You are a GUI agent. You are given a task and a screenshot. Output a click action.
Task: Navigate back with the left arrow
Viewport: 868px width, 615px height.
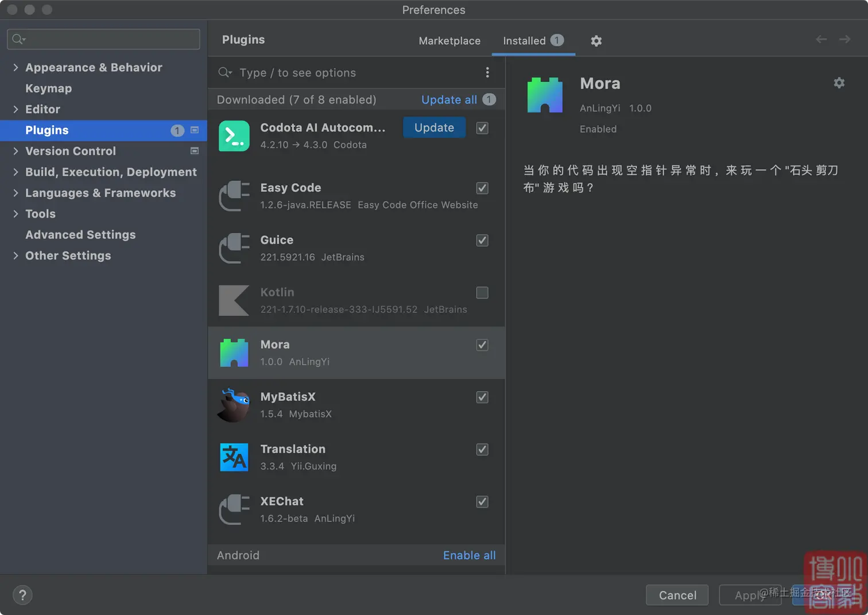point(821,39)
